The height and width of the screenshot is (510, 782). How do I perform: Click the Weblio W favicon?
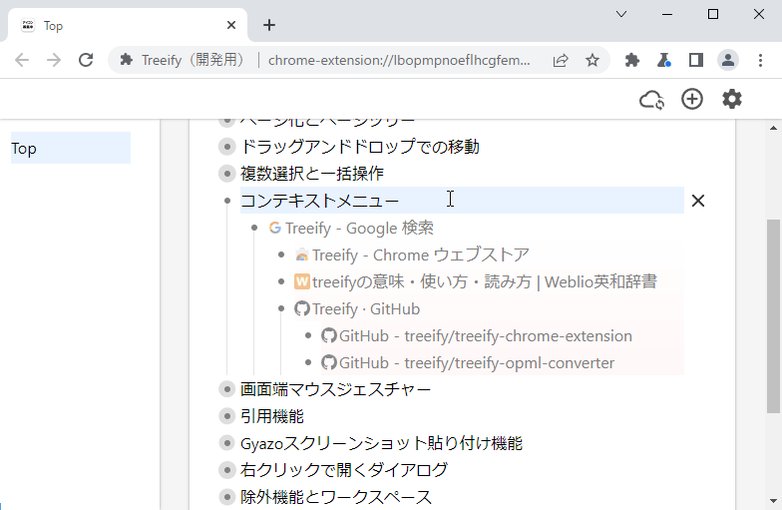click(x=302, y=282)
